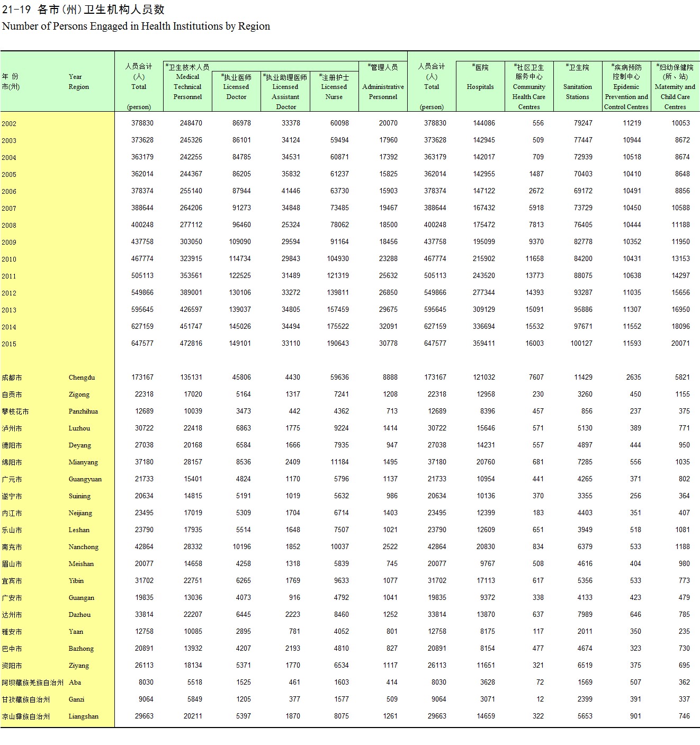Select 2009 licensed doctor value 109090

tap(240, 242)
